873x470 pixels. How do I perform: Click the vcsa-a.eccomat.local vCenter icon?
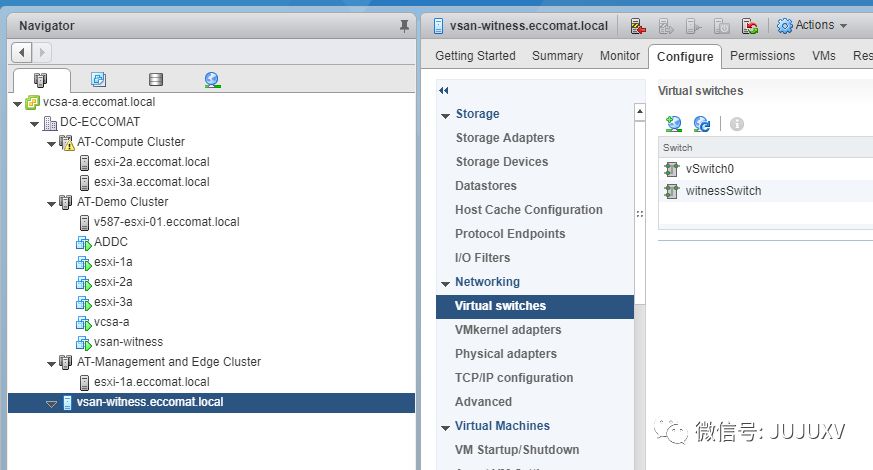tap(33, 102)
